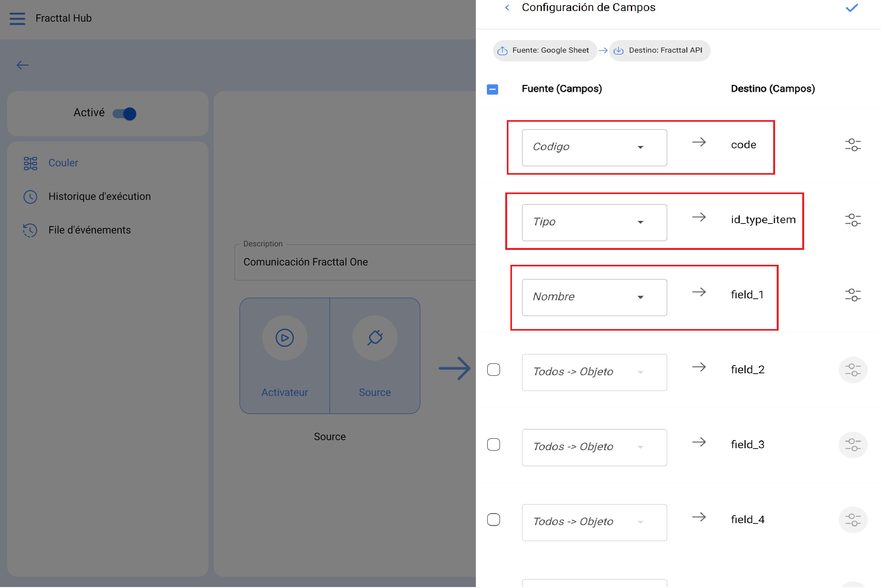This screenshot has width=881, height=588.
Task: Click the Couler flow icon
Action: pos(30,163)
